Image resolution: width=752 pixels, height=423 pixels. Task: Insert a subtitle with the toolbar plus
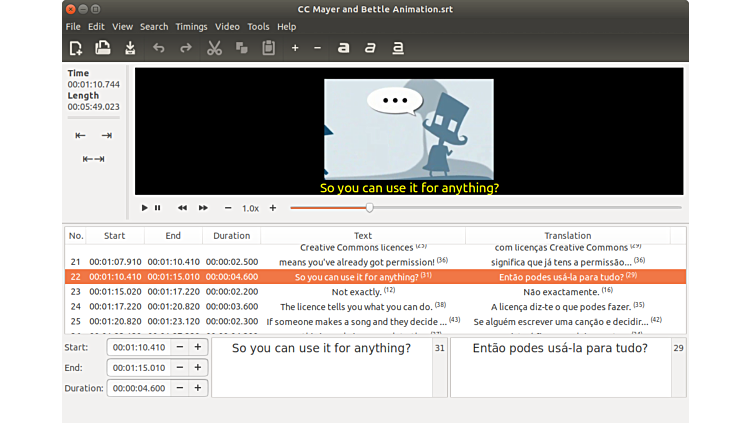295,48
